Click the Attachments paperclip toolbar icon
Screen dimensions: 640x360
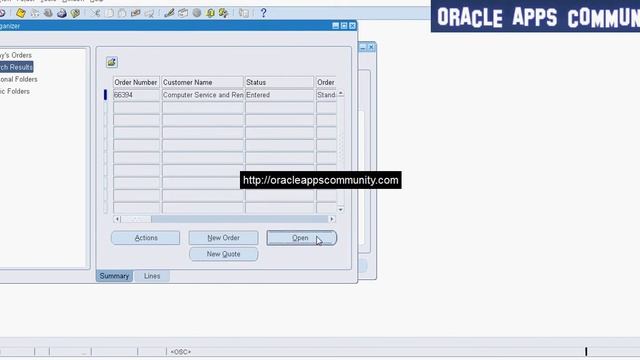point(210,13)
